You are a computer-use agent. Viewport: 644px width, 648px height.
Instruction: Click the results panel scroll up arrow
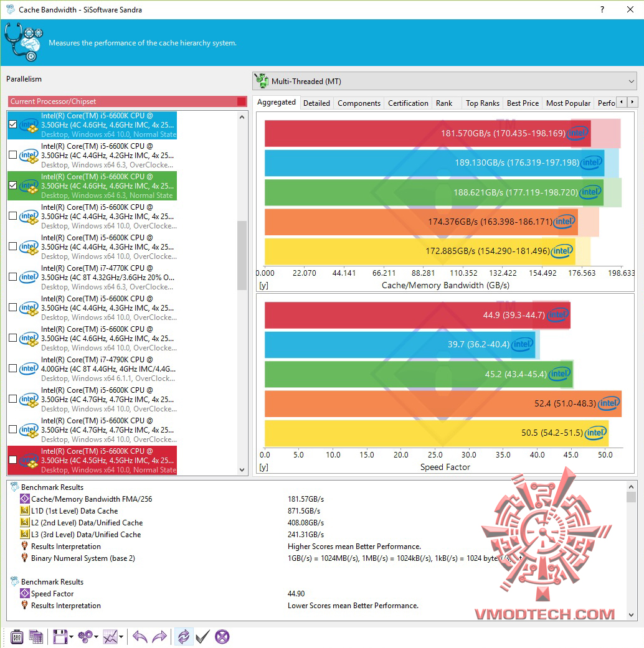click(x=631, y=487)
